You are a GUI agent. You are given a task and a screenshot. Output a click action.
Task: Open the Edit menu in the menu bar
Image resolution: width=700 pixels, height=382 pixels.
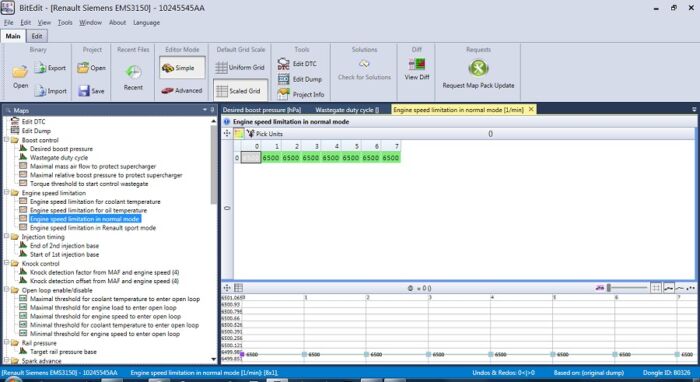tap(26, 22)
